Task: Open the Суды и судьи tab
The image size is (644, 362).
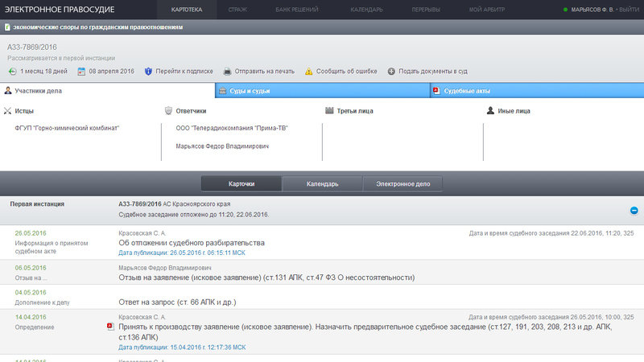Action: click(323, 91)
